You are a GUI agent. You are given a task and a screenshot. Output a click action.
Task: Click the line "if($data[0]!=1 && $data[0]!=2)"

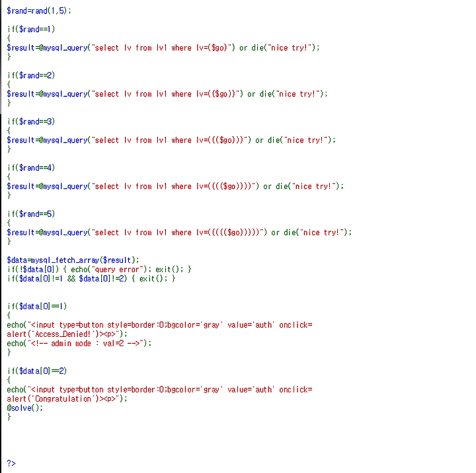[91, 279]
